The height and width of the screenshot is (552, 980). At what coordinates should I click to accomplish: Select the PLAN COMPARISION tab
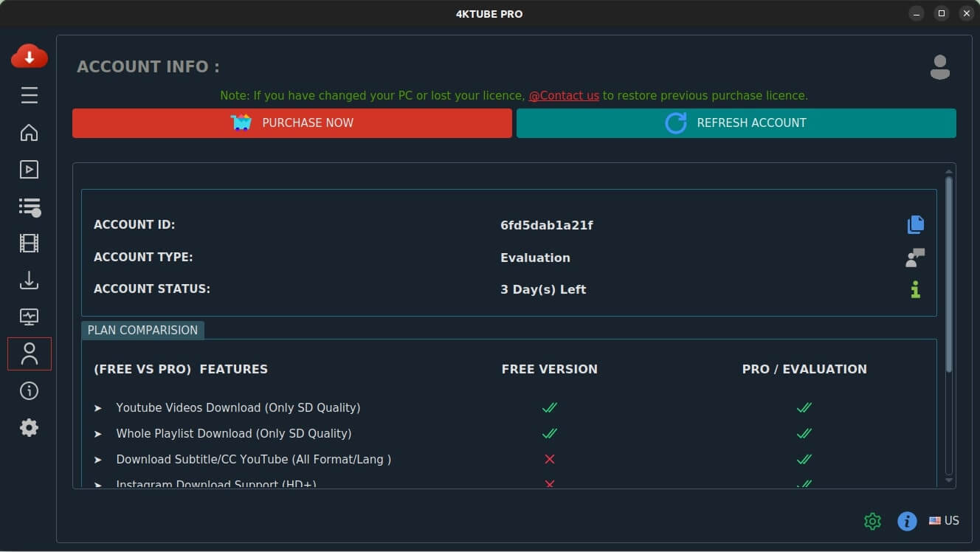click(x=142, y=331)
